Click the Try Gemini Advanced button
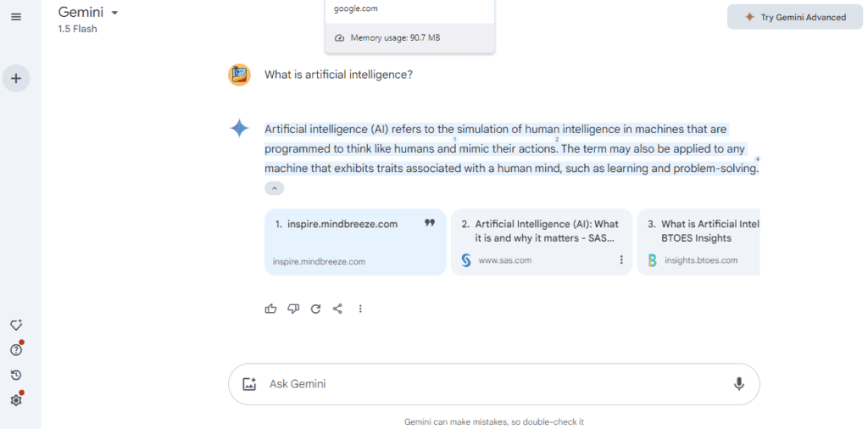The height and width of the screenshot is (429, 868). coord(795,17)
